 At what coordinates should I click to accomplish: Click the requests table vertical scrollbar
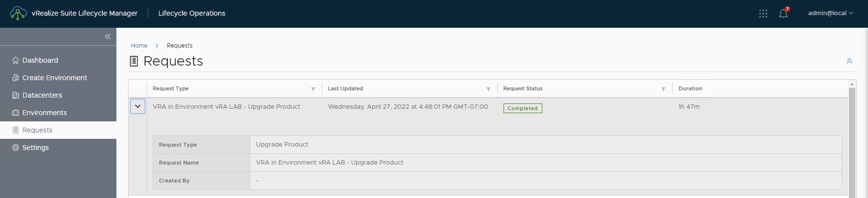pyautogui.click(x=852, y=142)
